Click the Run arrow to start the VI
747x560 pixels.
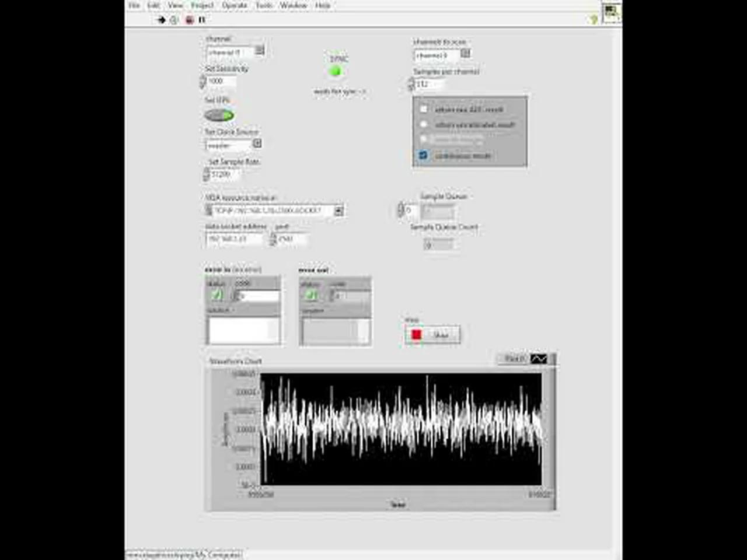coord(162,20)
